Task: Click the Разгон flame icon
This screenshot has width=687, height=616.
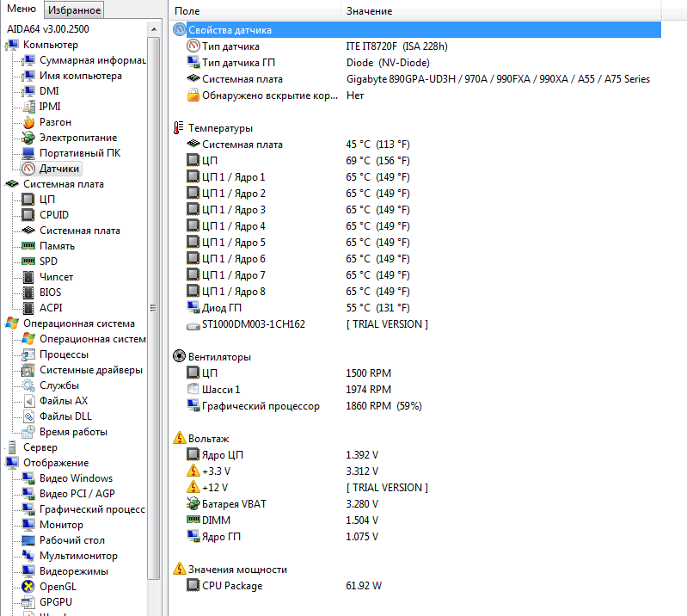Action: (x=28, y=122)
